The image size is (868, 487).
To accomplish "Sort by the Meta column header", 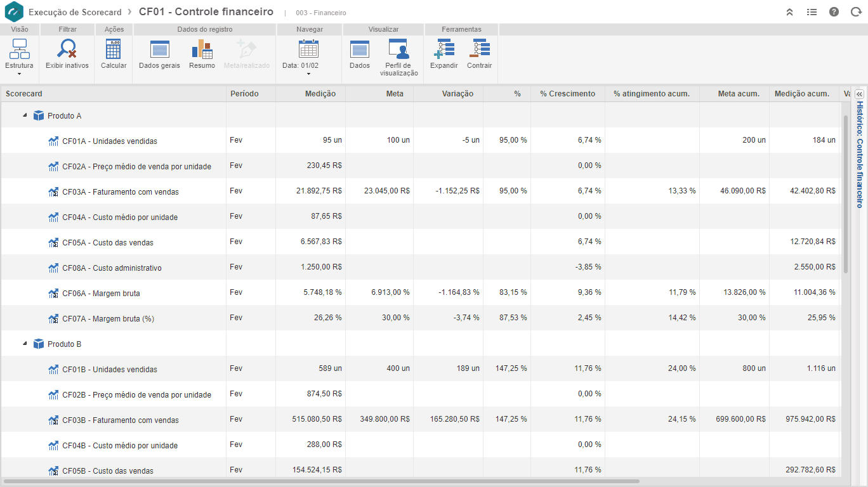I will click(x=379, y=94).
